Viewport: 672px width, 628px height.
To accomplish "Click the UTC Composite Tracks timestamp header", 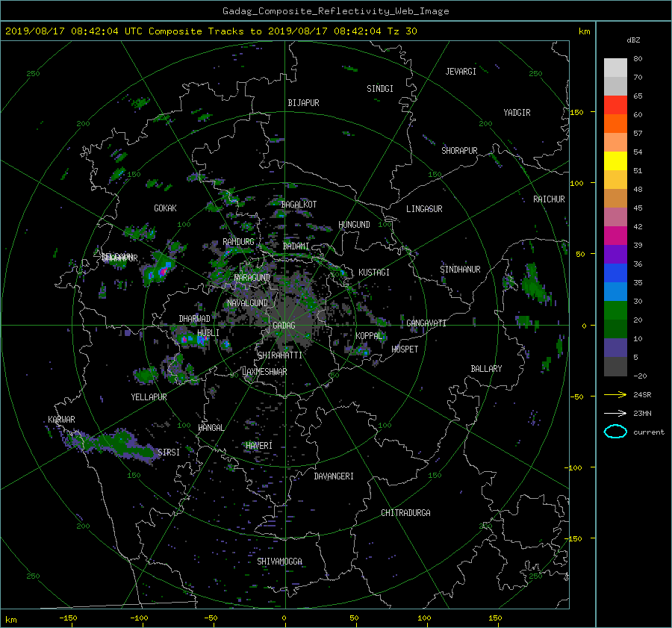I will click(211, 31).
